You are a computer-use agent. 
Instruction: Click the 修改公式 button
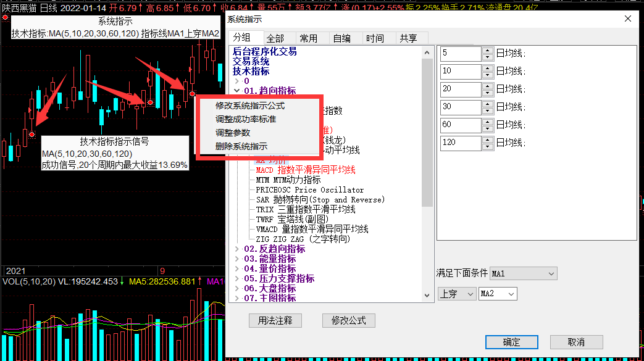click(349, 320)
